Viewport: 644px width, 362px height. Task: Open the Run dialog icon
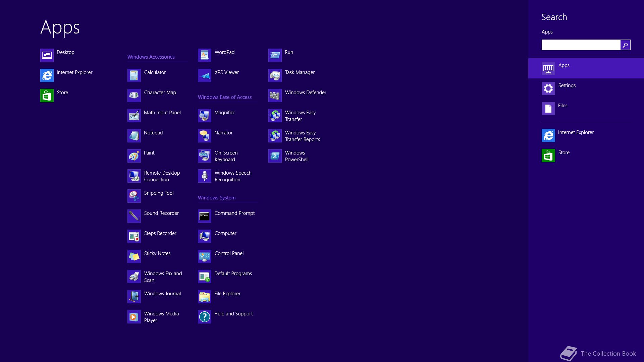coord(275,55)
